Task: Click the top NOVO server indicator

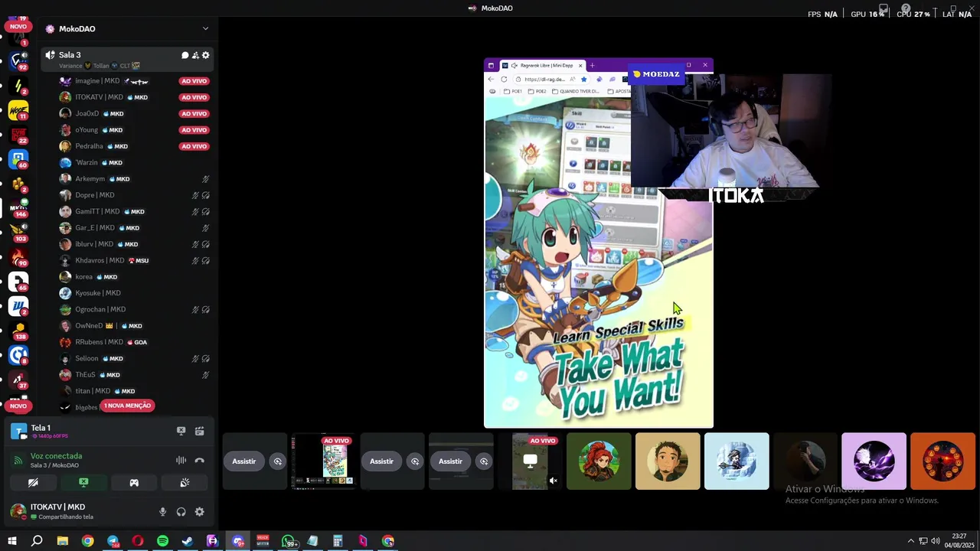Action: (x=18, y=26)
